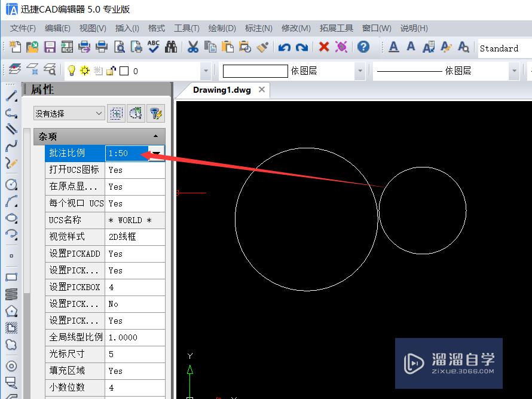This screenshot has height=399, width=532.
Task: Toggle the layer lock padlock icon
Action: [x=111, y=70]
